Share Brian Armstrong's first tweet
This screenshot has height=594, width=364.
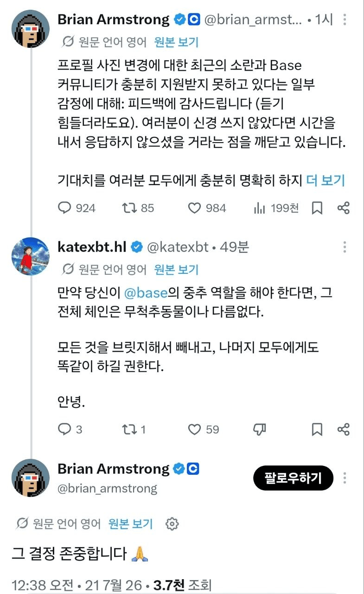pyautogui.click(x=344, y=208)
